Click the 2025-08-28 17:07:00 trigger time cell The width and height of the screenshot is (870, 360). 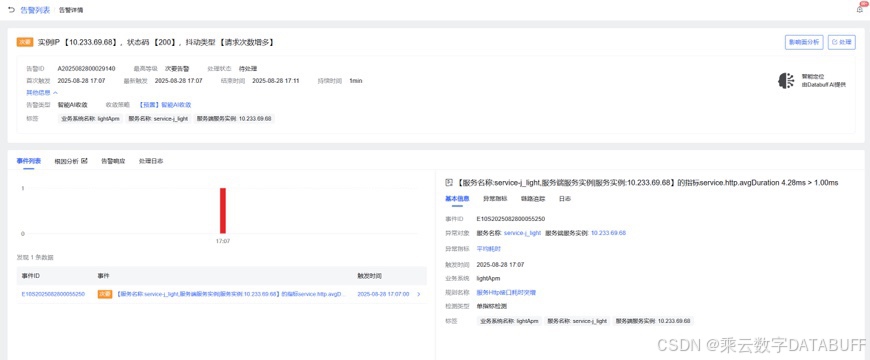coord(383,294)
